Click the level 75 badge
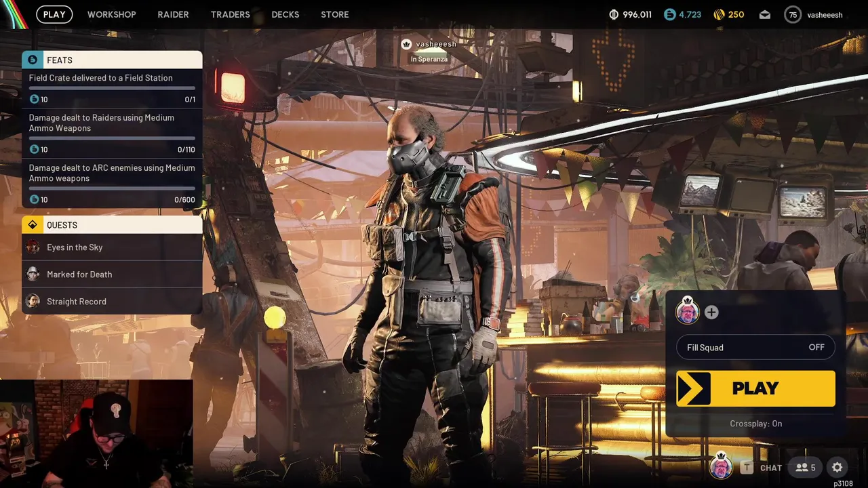This screenshot has height=488, width=868. 793,14
